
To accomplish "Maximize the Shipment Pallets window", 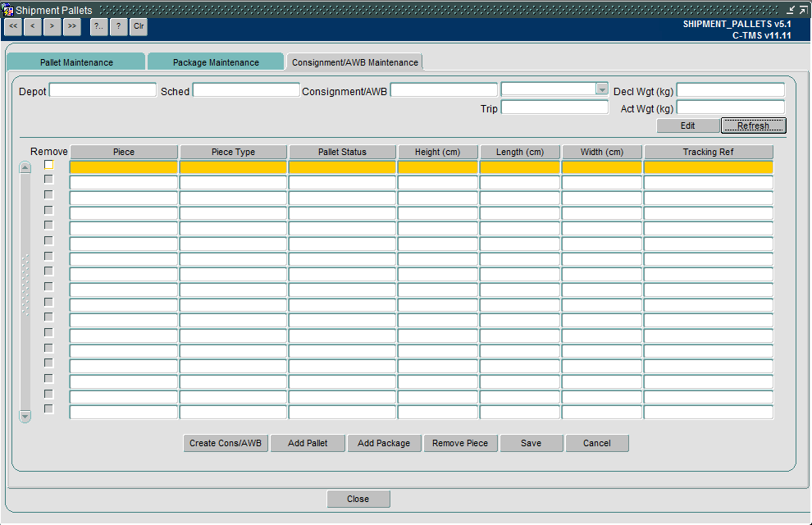I will click(803, 10).
